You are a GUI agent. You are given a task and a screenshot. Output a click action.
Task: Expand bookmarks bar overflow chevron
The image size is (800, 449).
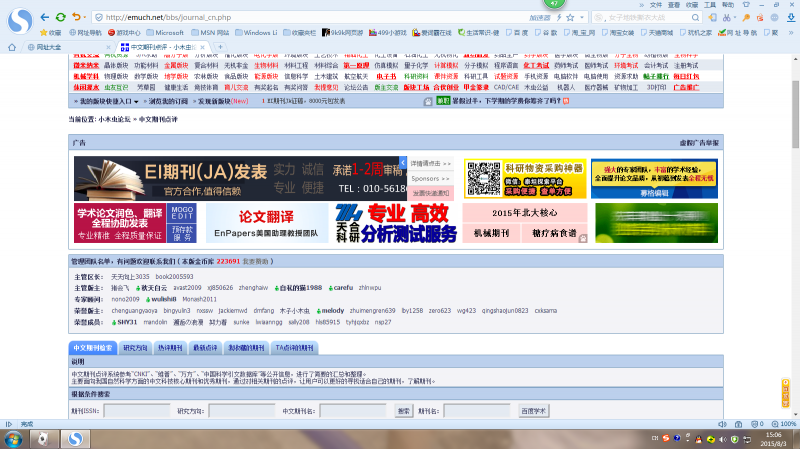(791, 33)
